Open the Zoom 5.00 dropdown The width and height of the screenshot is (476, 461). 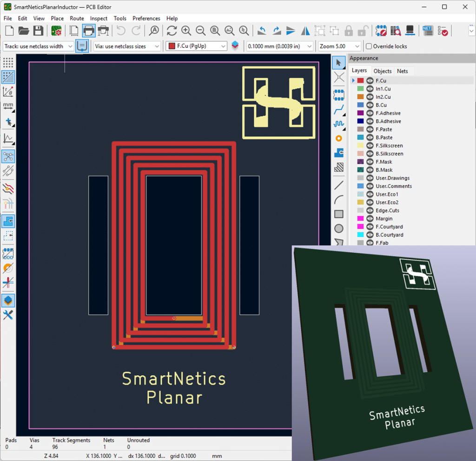[339, 46]
